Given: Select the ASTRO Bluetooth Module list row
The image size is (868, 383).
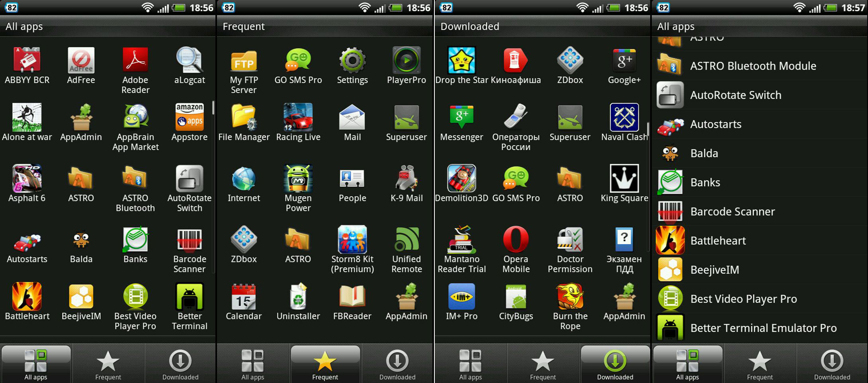Looking at the screenshot, I should pyautogui.click(x=760, y=66).
